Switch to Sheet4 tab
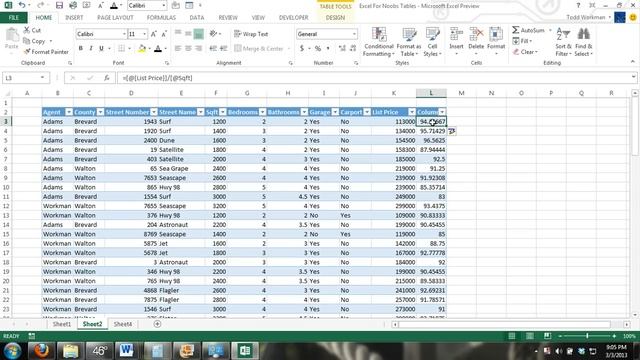Viewport: 640px width, 360px height. (123, 324)
